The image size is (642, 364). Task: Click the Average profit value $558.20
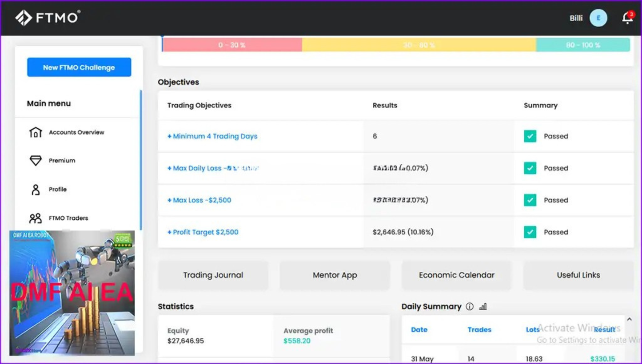tap(297, 341)
